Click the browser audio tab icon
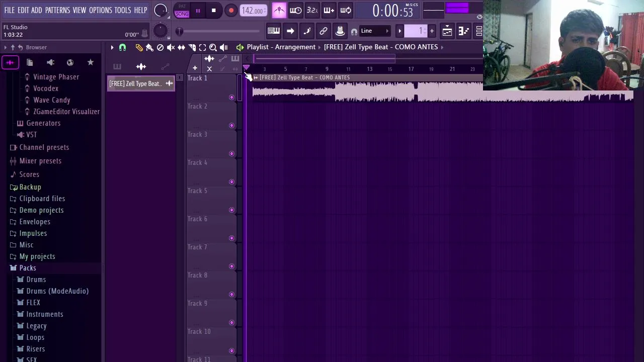644x362 pixels. [x=10, y=62]
